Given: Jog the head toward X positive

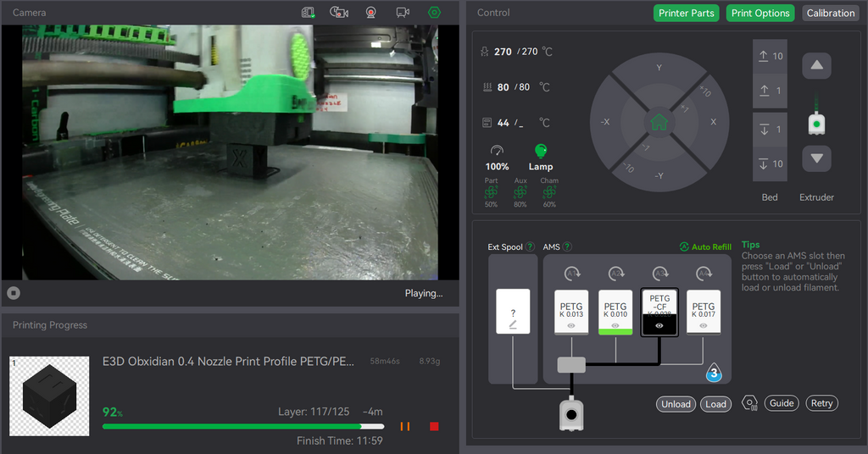Looking at the screenshot, I should click(x=713, y=122).
